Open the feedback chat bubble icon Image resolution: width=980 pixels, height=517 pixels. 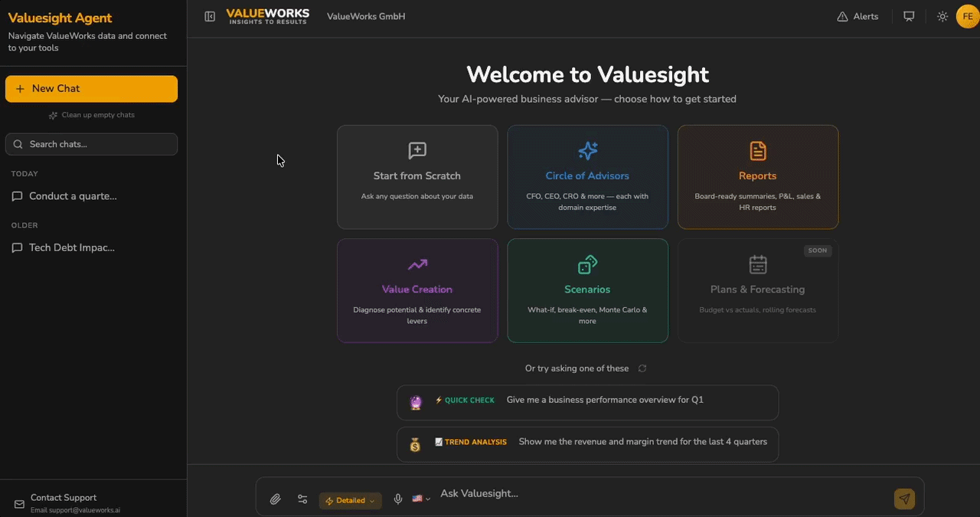point(909,16)
